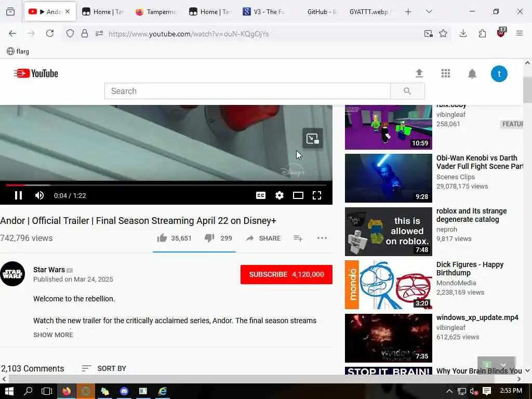
Task: Toggle closed captions CC button
Action: tap(261, 195)
